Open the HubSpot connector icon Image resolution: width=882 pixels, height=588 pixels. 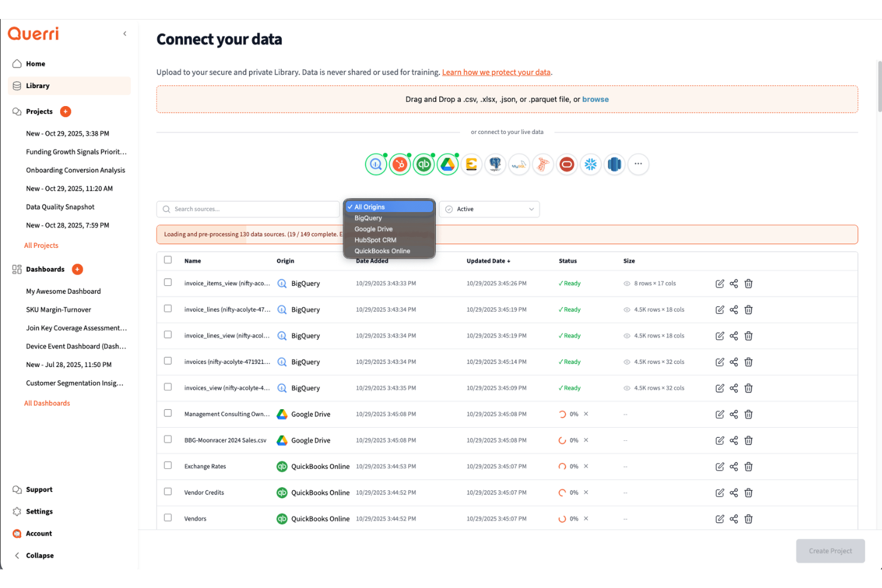tap(400, 164)
